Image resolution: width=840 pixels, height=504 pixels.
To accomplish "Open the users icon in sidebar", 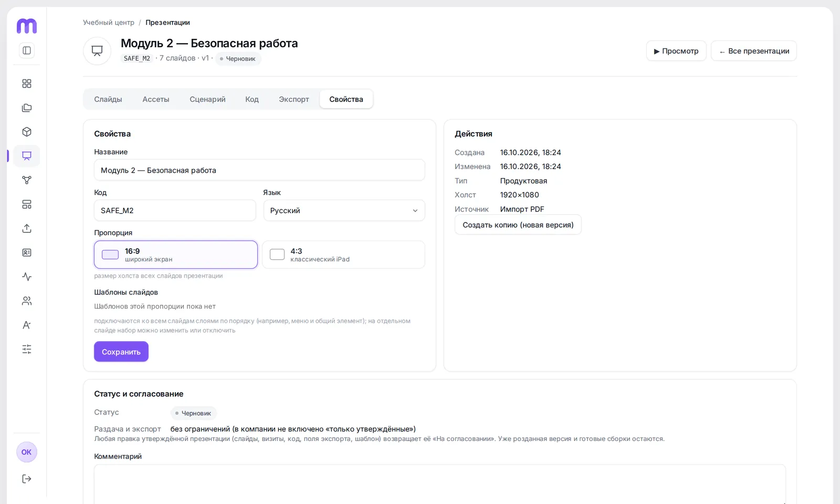I will click(x=27, y=301).
